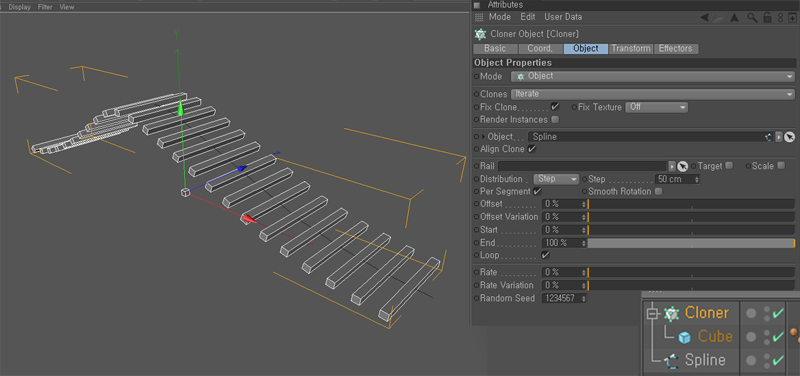800x376 pixels.
Task: Click the red X axis arrow handle in viewport
Action: pos(248,219)
